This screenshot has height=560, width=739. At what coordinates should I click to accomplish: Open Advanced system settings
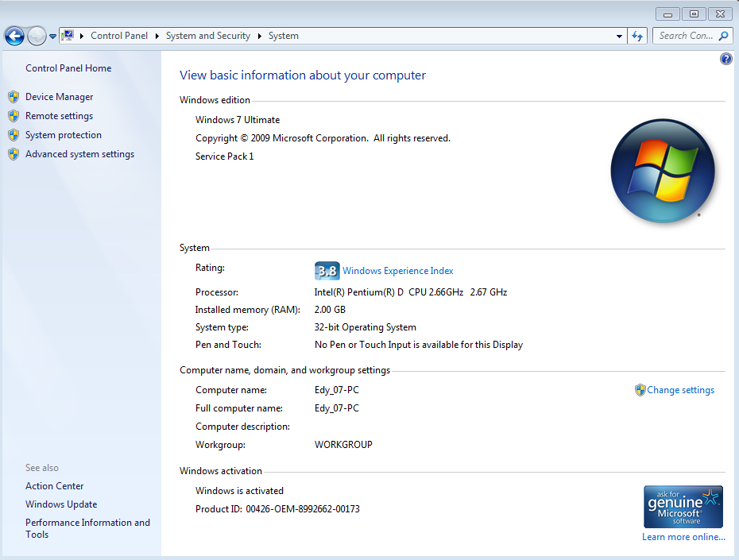tap(79, 154)
